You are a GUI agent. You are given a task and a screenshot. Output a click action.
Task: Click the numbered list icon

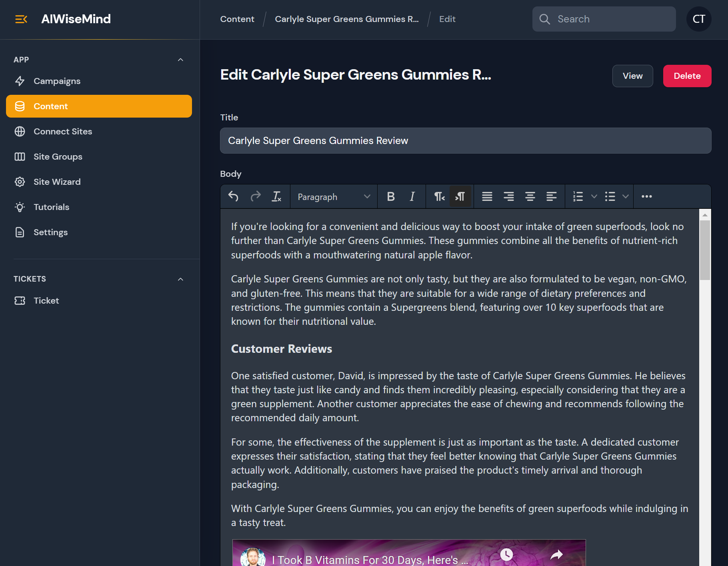click(578, 196)
